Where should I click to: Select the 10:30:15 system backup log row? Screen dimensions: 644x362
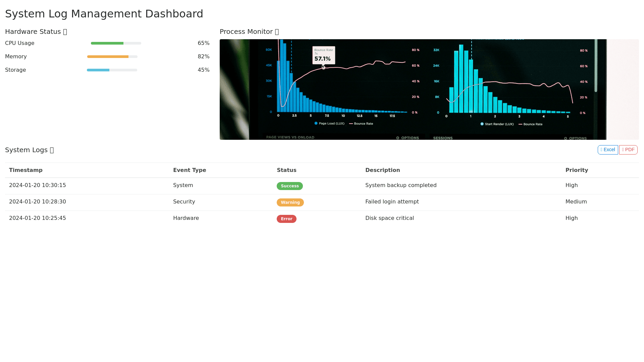38,185
